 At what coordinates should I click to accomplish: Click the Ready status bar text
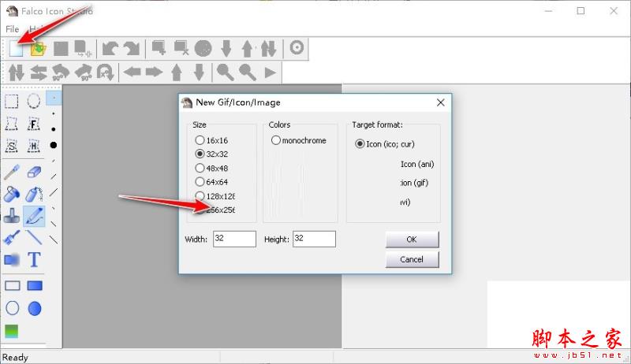15,357
